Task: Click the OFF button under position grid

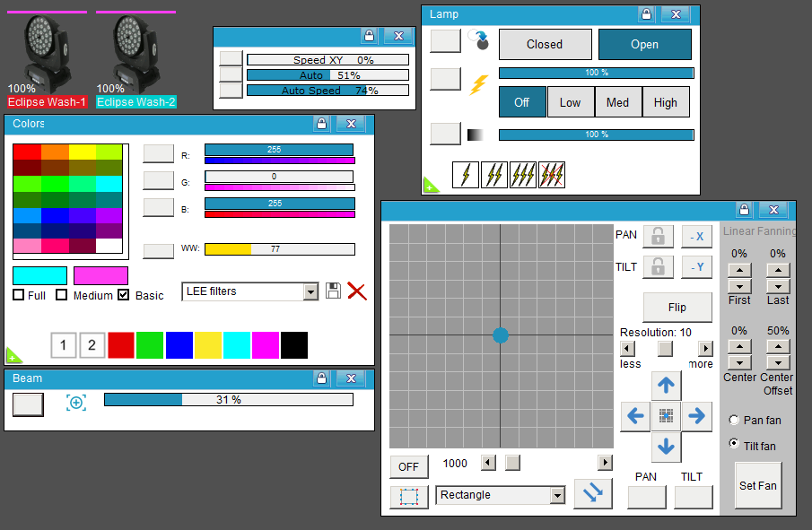Action: (408, 467)
